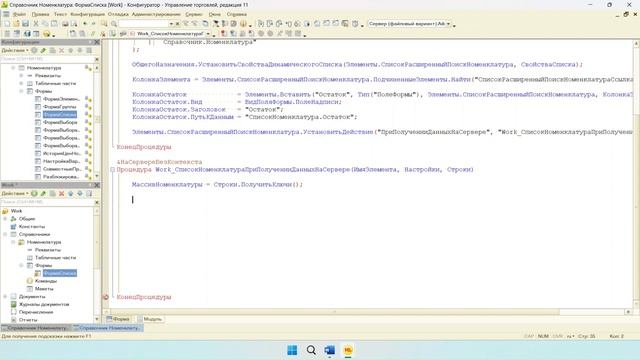The height and width of the screenshot is (360, 640).
Task: Click the Open file toolbar icon
Action: coord(16,24)
